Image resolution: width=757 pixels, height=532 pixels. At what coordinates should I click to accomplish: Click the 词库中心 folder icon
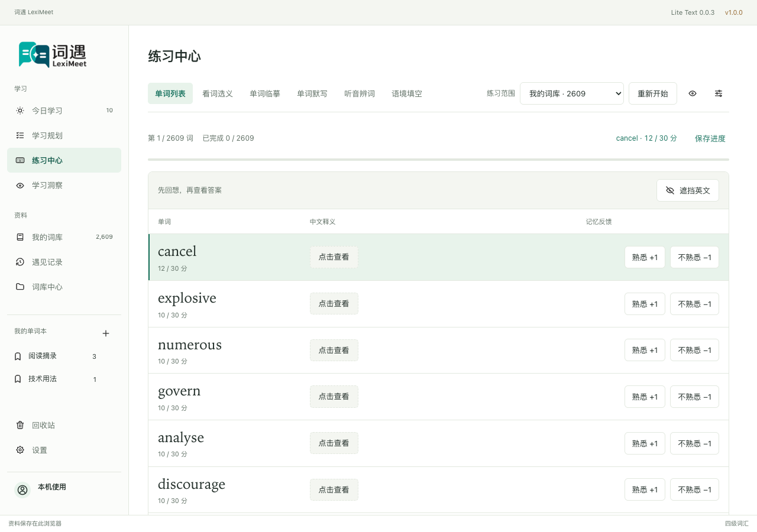pyautogui.click(x=20, y=287)
